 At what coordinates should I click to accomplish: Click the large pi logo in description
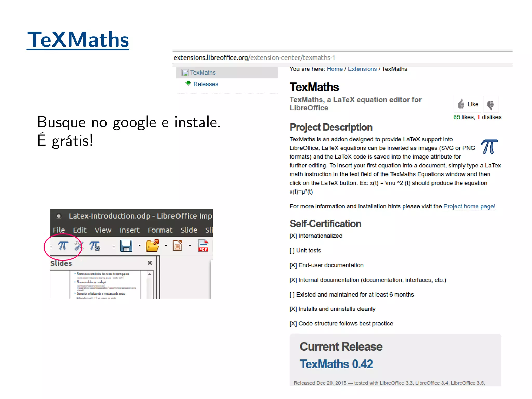click(x=489, y=147)
